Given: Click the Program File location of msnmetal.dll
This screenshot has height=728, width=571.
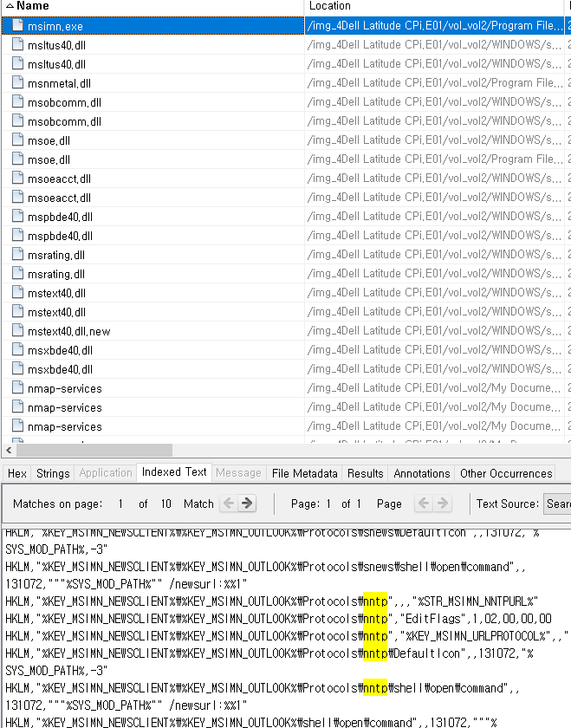Looking at the screenshot, I should click(434, 82).
